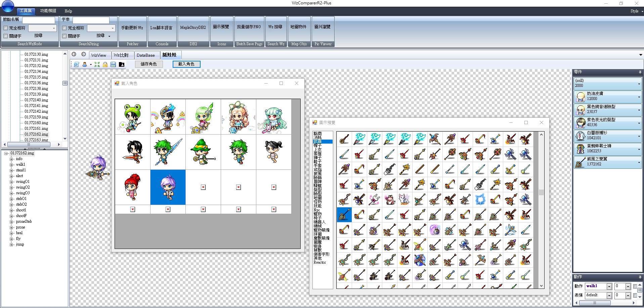
Task: Go back with the left navigation arrow
Action: point(74,54)
